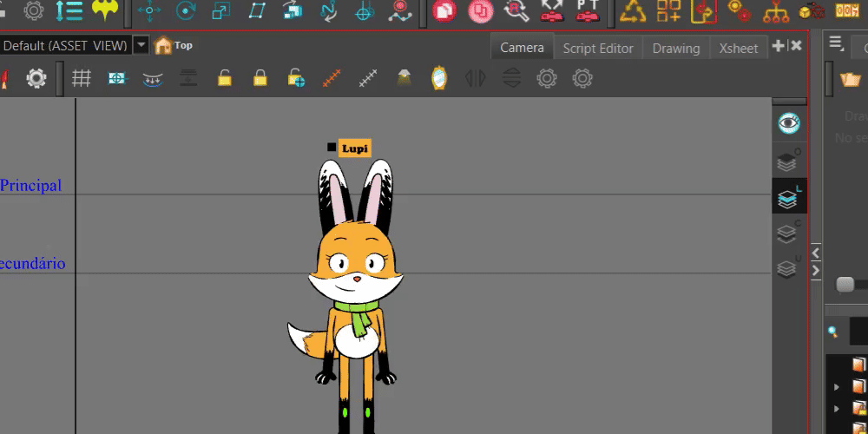Select the Rotate tool icon
868x434 pixels.
[186, 11]
